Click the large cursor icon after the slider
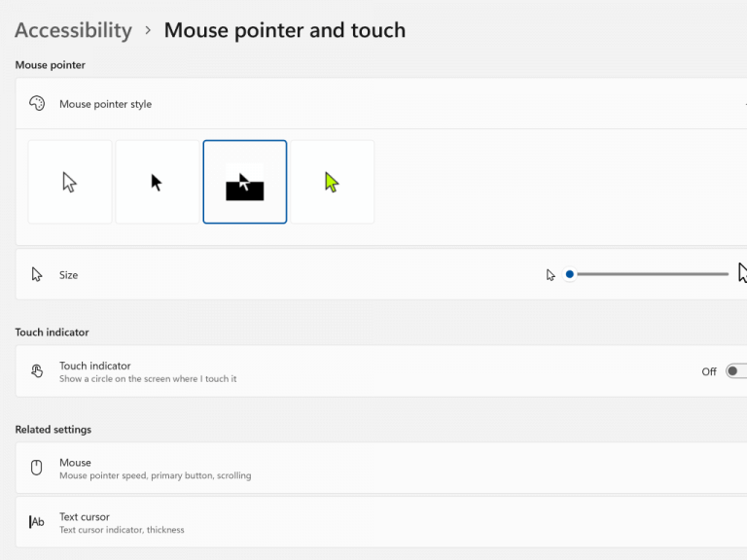This screenshot has width=747, height=560. pyautogui.click(x=742, y=273)
